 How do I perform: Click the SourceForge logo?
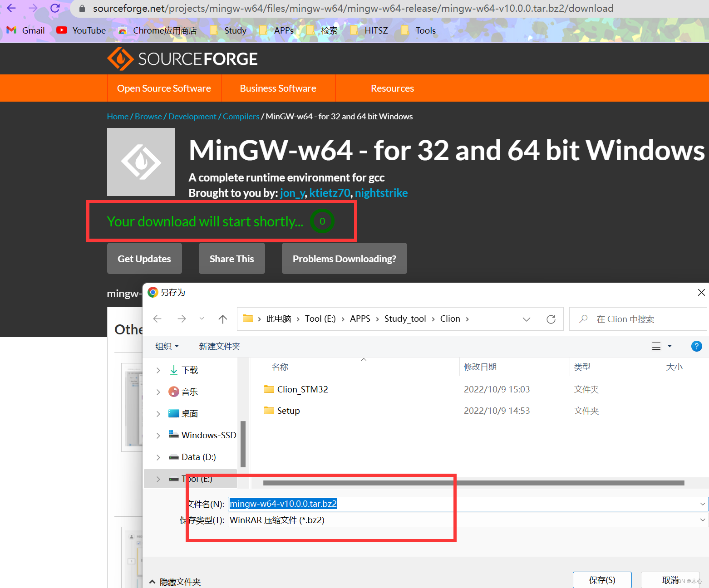(182, 59)
